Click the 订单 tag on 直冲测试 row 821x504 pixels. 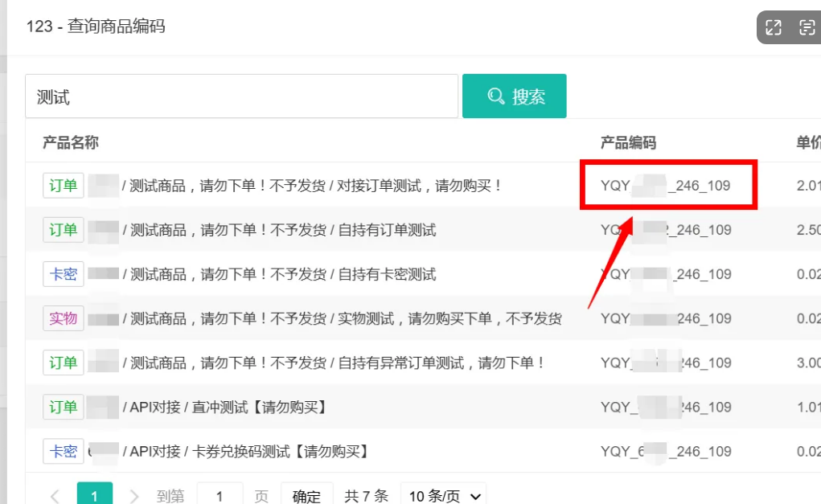tap(64, 407)
